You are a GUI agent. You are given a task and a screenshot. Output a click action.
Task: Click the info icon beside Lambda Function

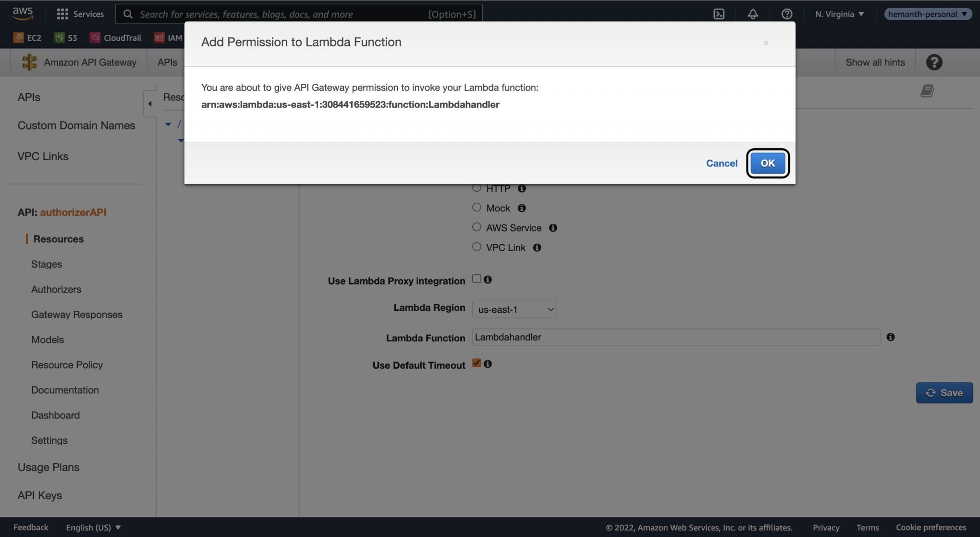[890, 337]
